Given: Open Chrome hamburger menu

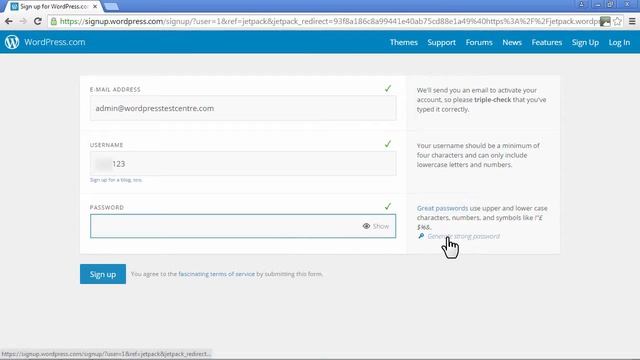Looking at the screenshot, I should [632, 21].
